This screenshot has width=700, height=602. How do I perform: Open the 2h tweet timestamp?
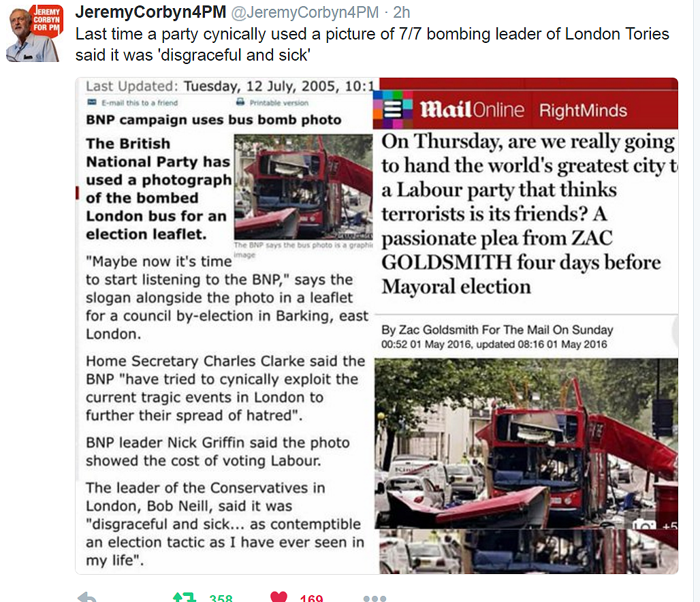(x=401, y=12)
